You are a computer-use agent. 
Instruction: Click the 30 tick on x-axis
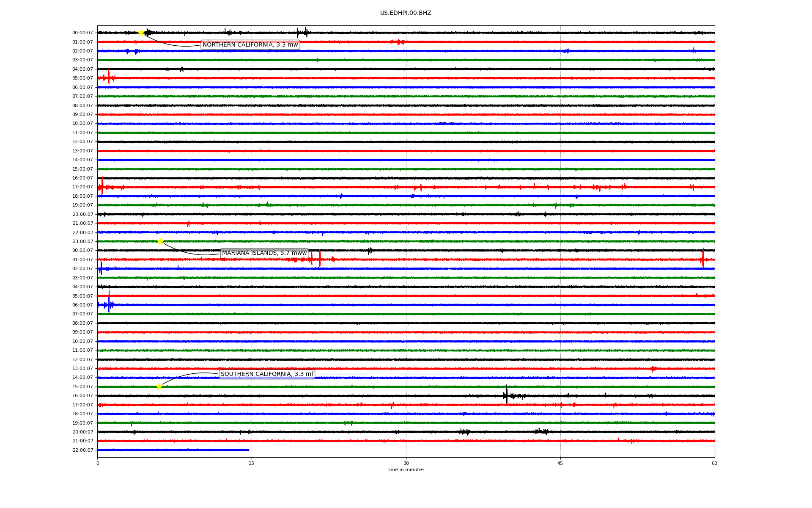(x=406, y=463)
